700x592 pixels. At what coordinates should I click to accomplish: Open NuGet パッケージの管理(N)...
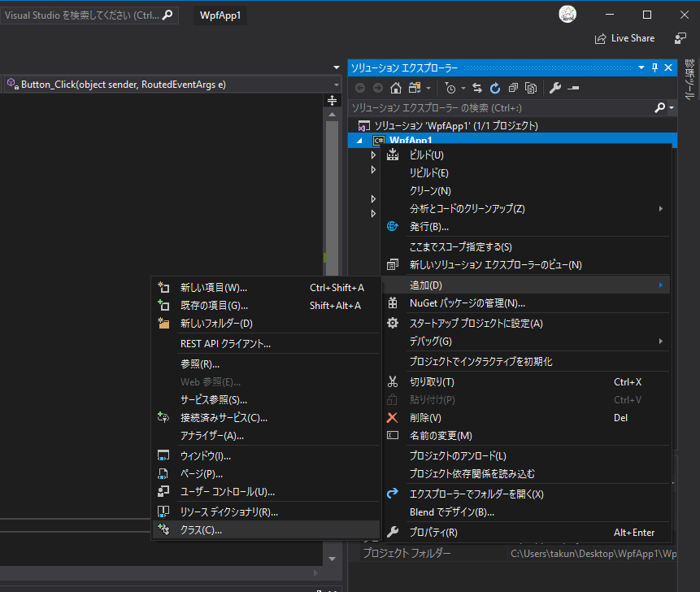[x=525, y=303]
